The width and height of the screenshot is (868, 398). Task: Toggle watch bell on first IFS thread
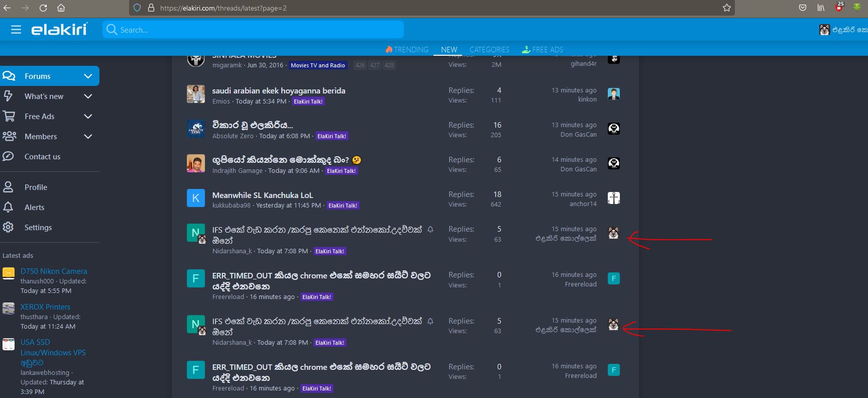tap(430, 230)
